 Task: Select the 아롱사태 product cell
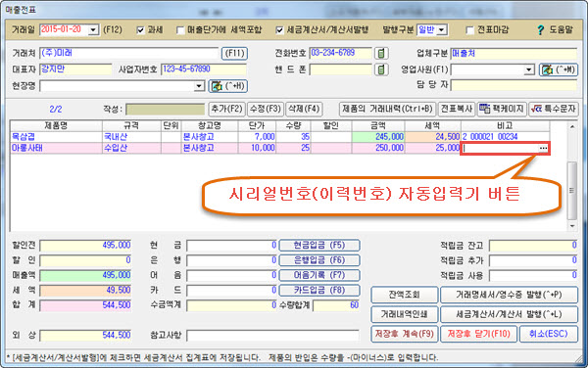pos(56,148)
